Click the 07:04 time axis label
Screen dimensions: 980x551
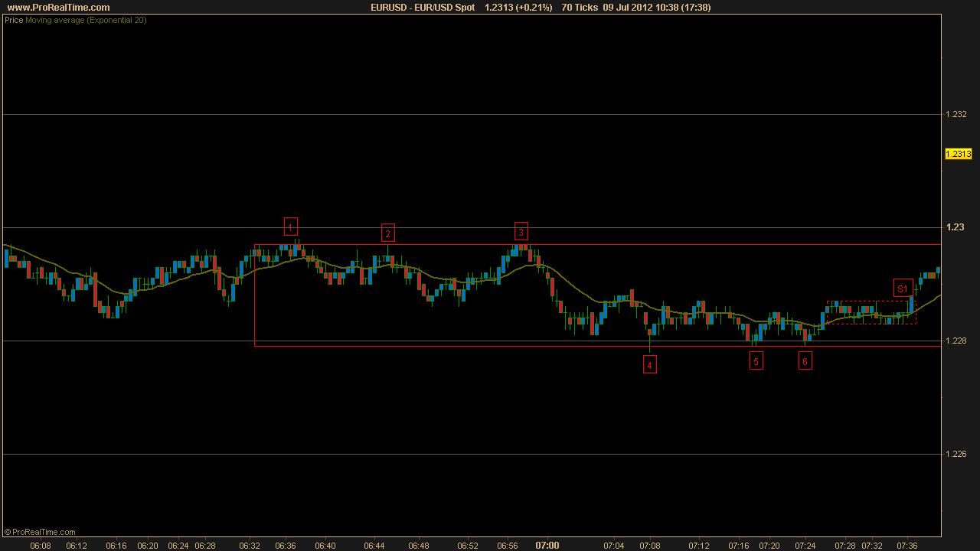point(614,546)
